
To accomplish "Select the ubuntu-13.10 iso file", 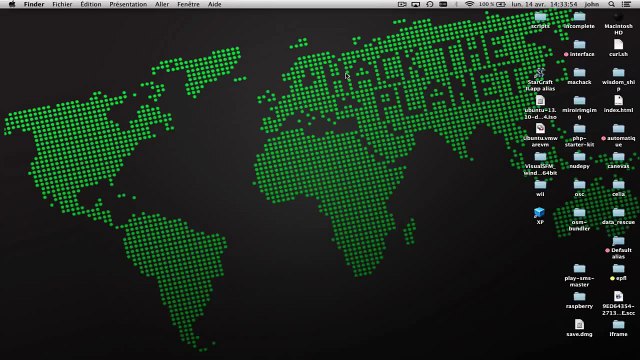I will pos(540,100).
